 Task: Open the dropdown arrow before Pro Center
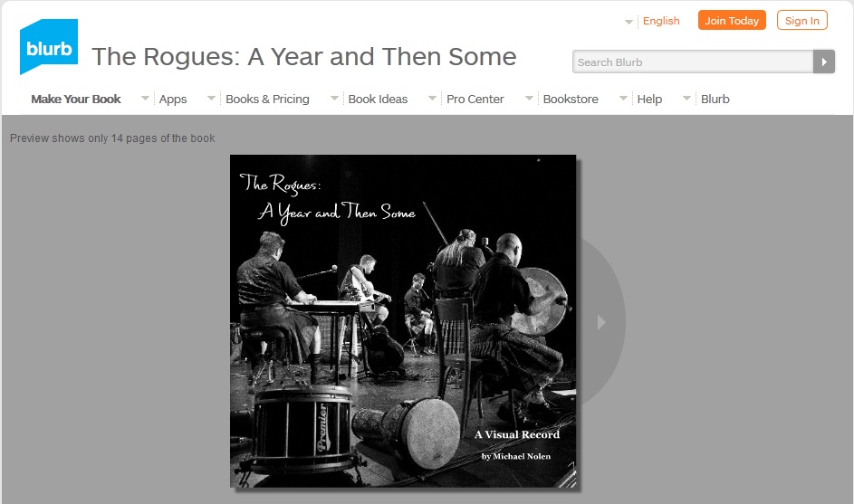click(x=433, y=98)
